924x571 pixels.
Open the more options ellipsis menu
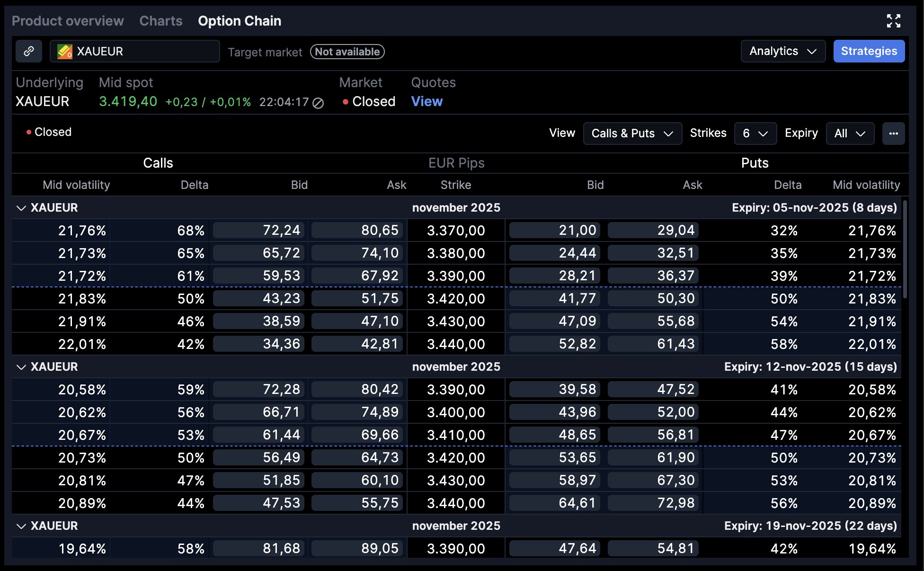click(x=894, y=134)
